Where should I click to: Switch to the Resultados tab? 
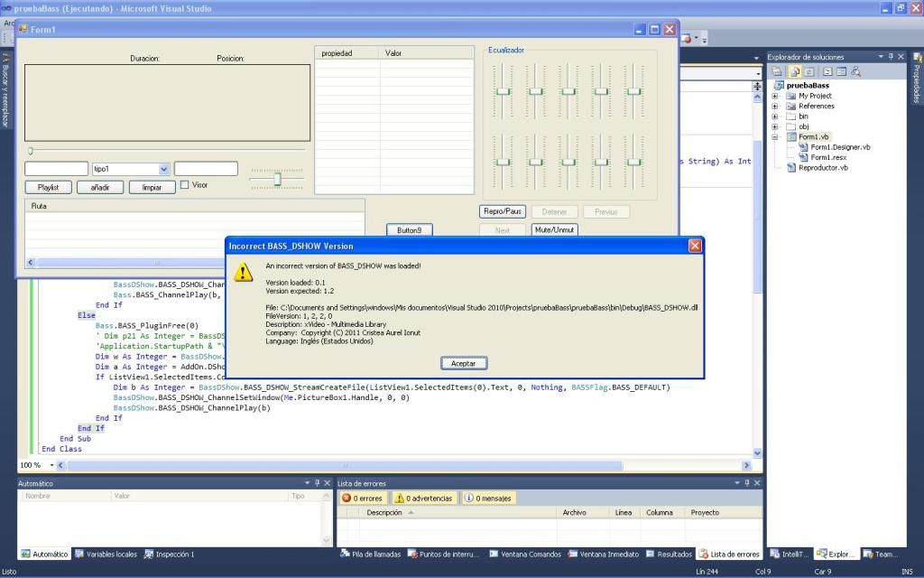coord(669,555)
